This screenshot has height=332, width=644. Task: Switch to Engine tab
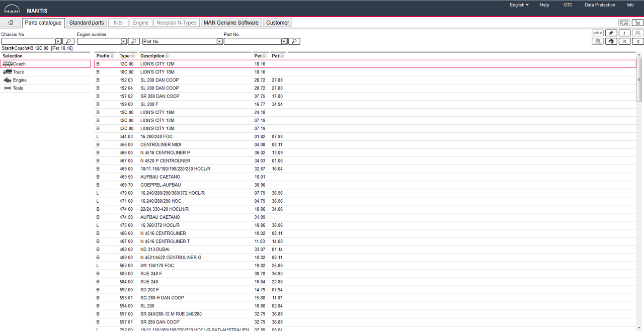coord(141,23)
